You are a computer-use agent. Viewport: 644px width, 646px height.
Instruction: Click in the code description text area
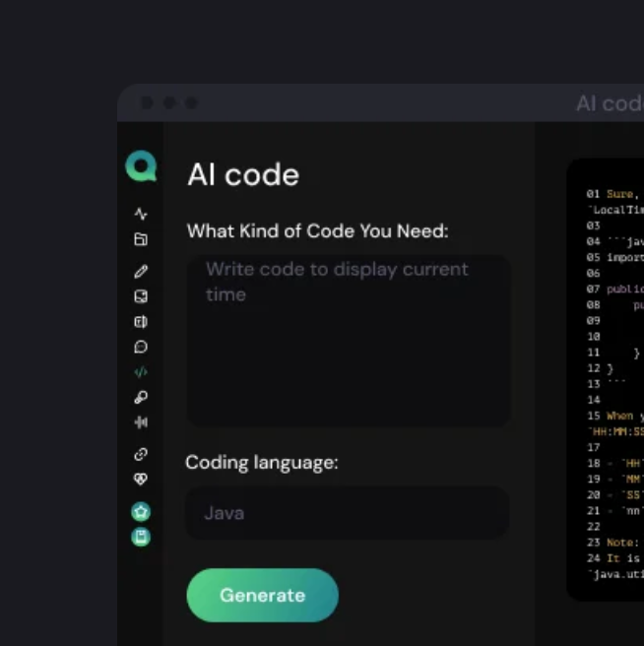349,341
